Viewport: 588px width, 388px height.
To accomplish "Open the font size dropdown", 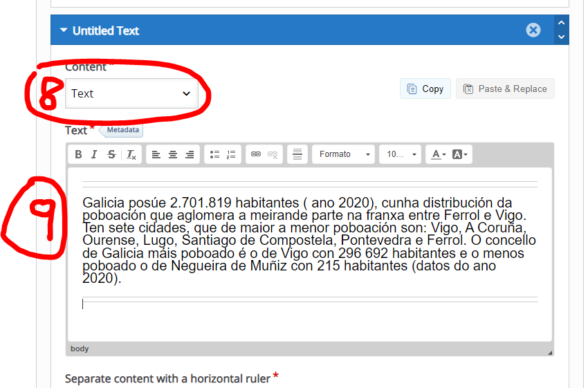I will [x=400, y=154].
